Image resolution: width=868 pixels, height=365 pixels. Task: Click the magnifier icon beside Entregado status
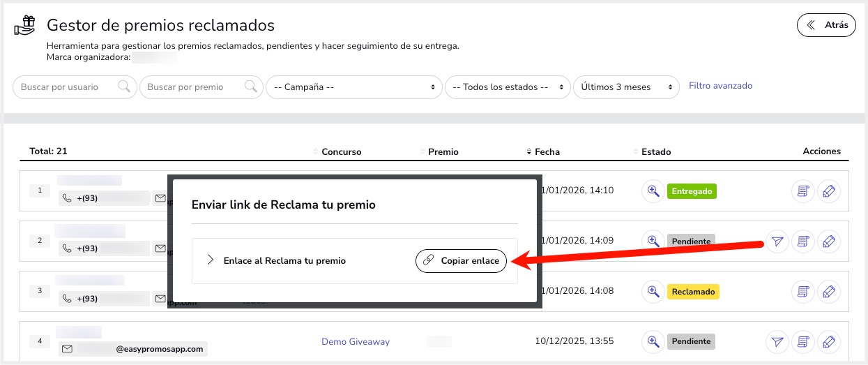(x=653, y=191)
